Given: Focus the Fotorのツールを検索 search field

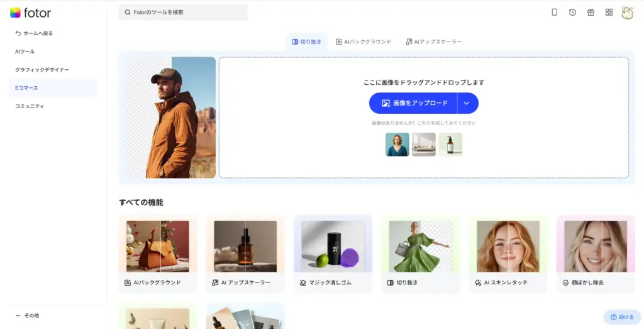Looking at the screenshot, I should pos(183,13).
